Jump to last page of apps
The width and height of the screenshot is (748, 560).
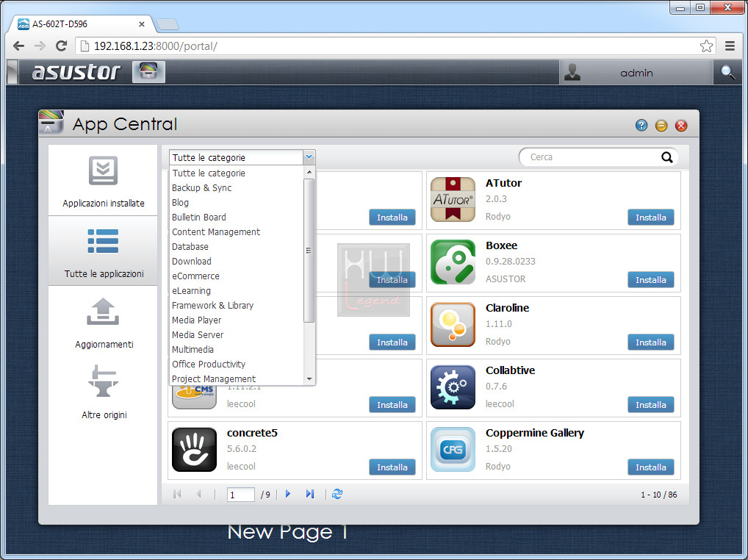coord(310,494)
